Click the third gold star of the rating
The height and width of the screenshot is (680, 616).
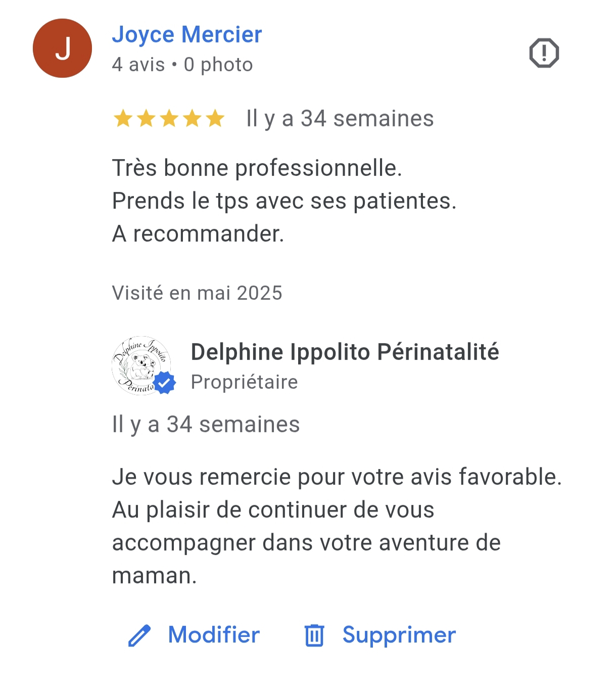coord(169,119)
